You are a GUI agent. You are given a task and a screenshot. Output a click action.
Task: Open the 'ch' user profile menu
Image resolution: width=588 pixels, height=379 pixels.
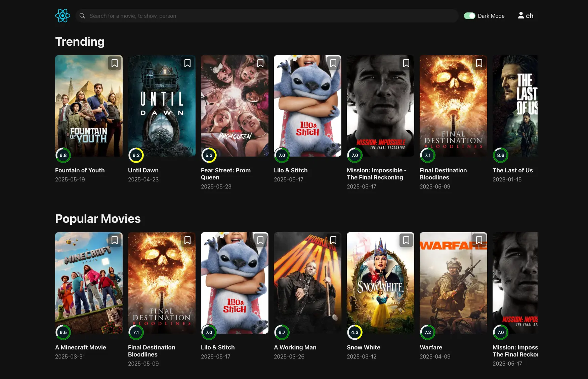(526, 16)
